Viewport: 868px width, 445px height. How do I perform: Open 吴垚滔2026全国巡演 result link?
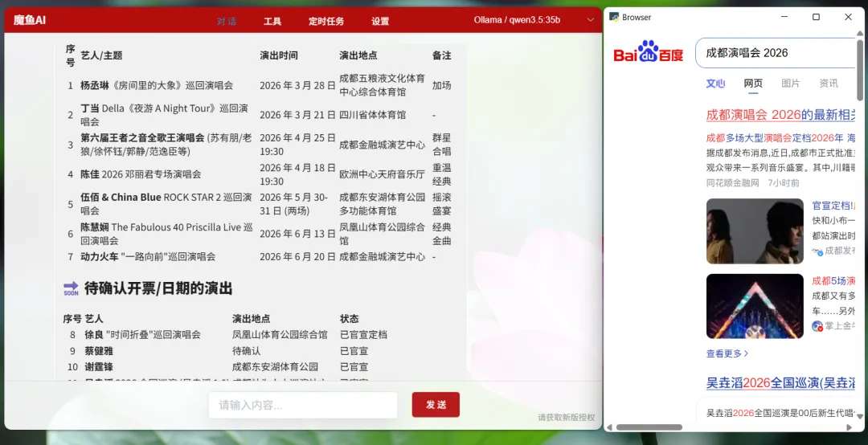(780, 382)
